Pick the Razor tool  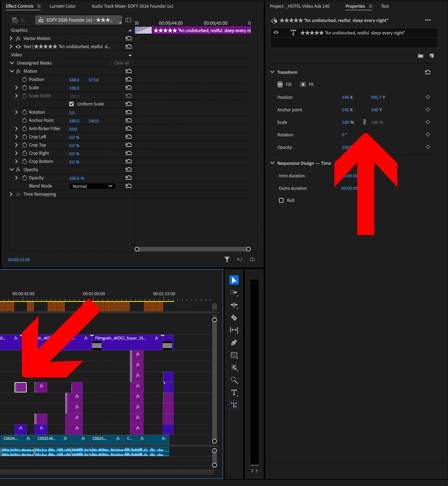(x=234, y=318)
